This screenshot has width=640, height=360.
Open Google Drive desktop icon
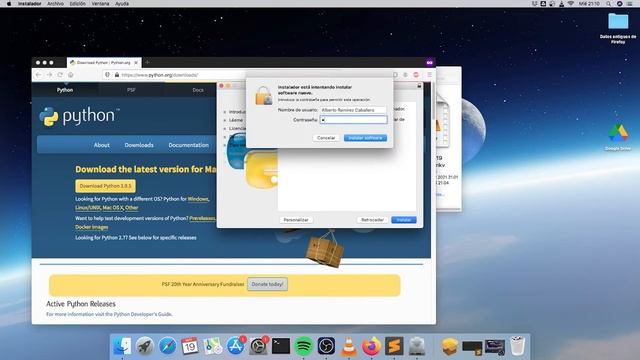tap(618, 137)
